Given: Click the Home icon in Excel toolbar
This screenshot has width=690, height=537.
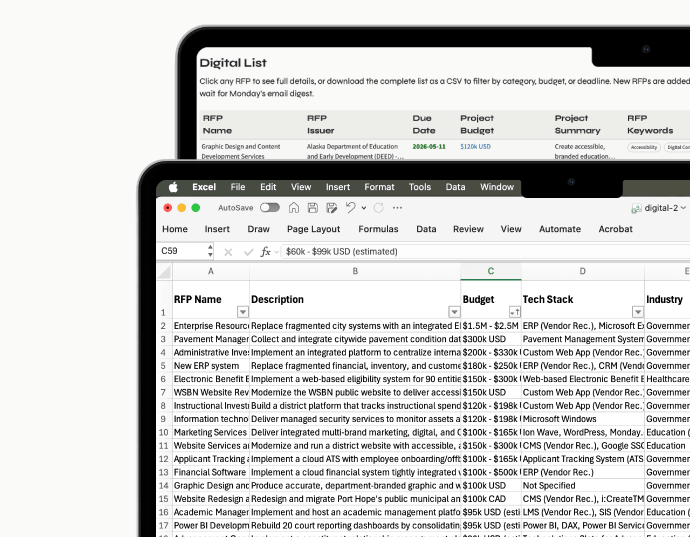Looking at the screenshot, I should point(294,208).
